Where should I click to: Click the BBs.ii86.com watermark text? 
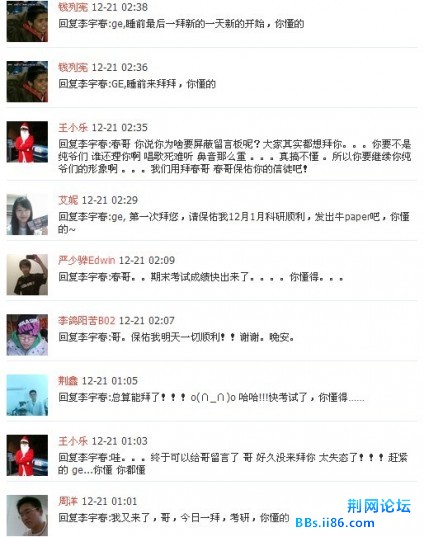tap(335, 523)
